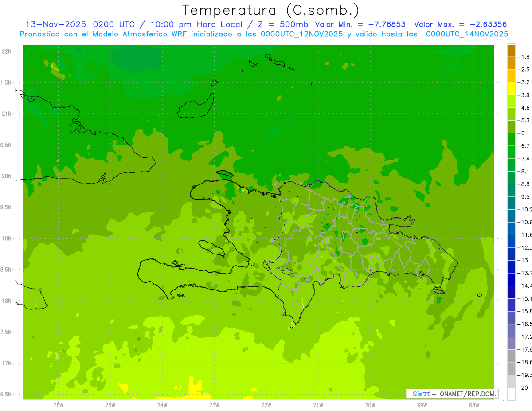Click the "68W" longitude label
The height and width of the screenshot is (411, 532).
point(474,405)
